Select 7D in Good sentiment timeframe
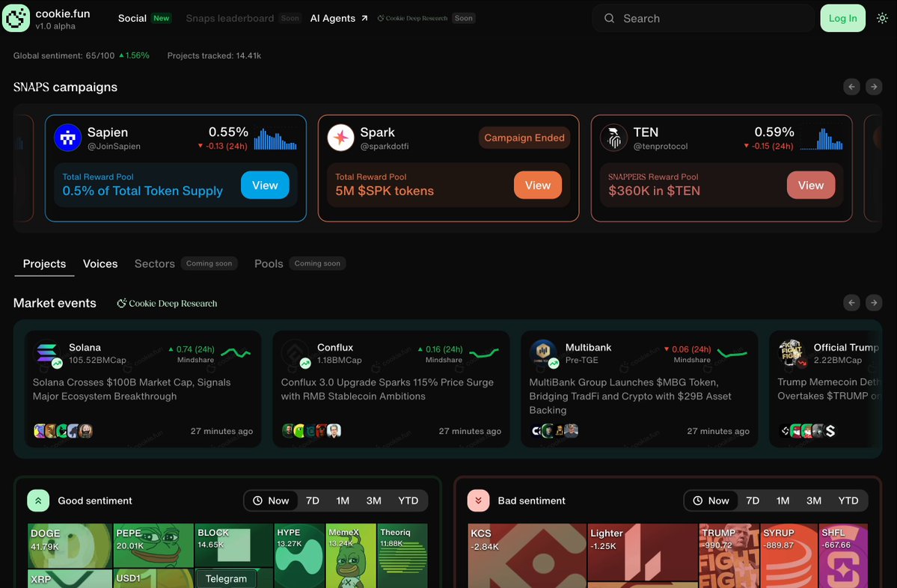Viewport: 897px width, 588px height. click(x=313, y=500)
